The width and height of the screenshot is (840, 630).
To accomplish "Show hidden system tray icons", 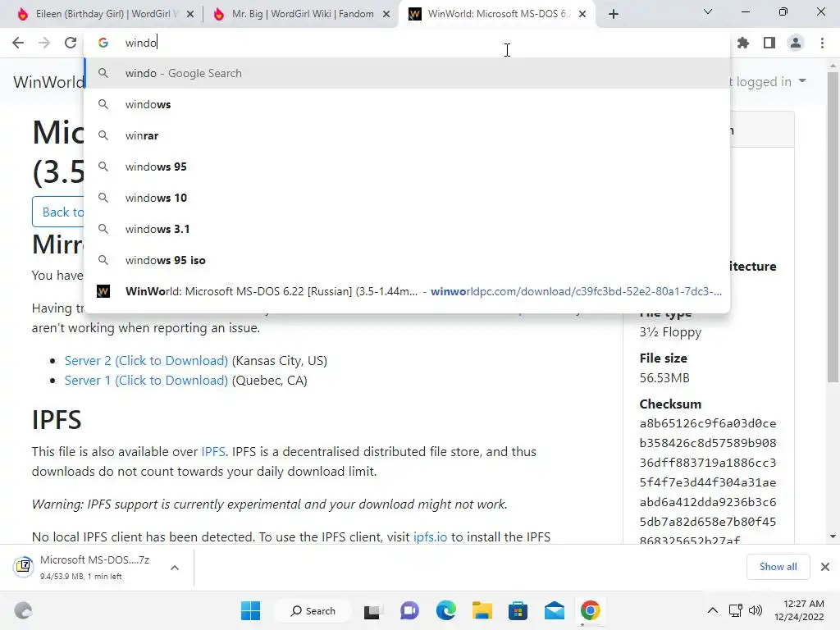I will click(713, 610).
